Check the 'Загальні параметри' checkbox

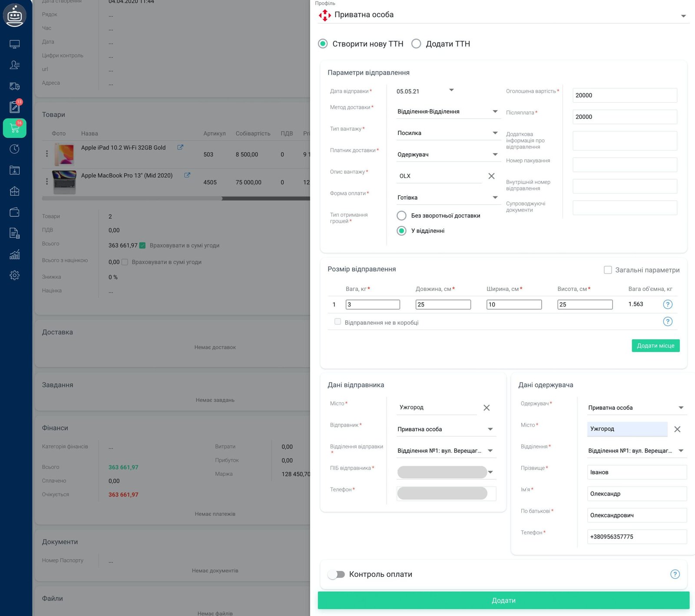[608, 270]
